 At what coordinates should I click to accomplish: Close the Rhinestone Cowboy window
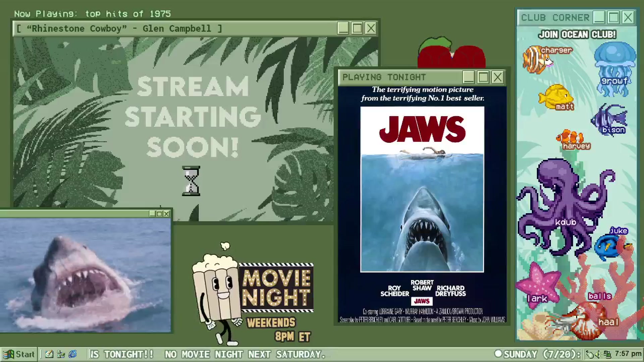click(371, 28)
